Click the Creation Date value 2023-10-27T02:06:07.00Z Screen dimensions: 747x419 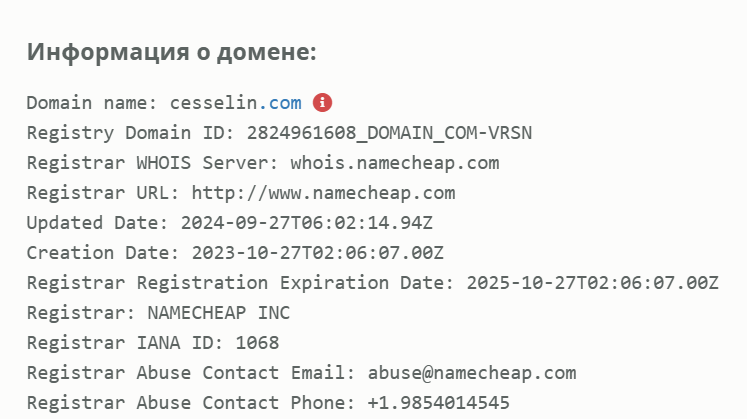pos(318,253)
